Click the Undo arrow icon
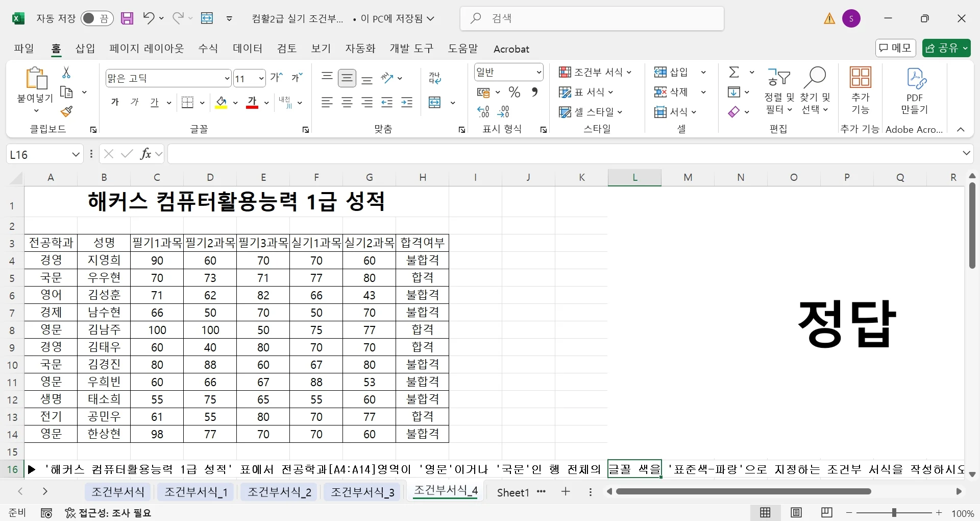The width and height of the screenshot is (980, 521). (x=149, y=18)
